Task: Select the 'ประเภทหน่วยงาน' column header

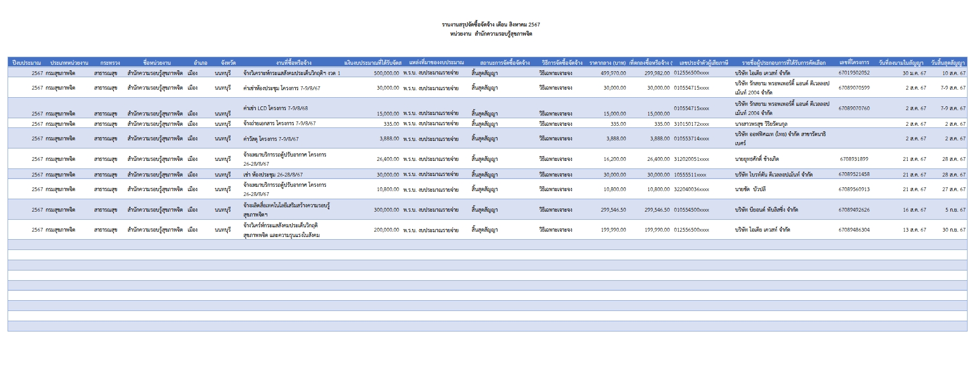Action: click(x=69, y=63)
